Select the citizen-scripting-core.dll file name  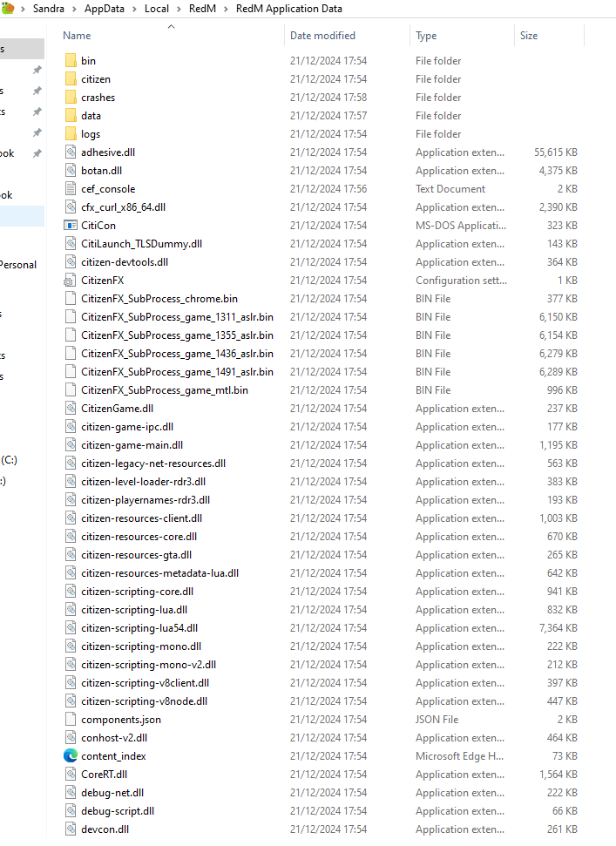(137, 592)
